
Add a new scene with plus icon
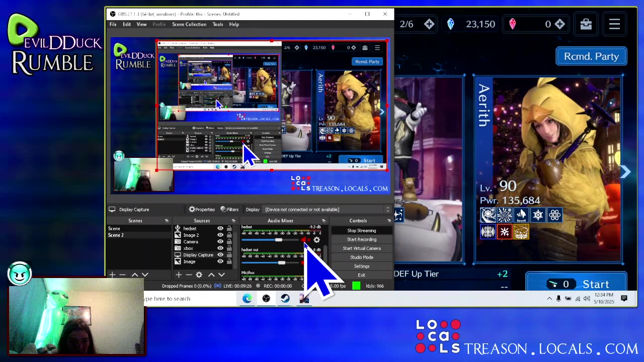112,275
